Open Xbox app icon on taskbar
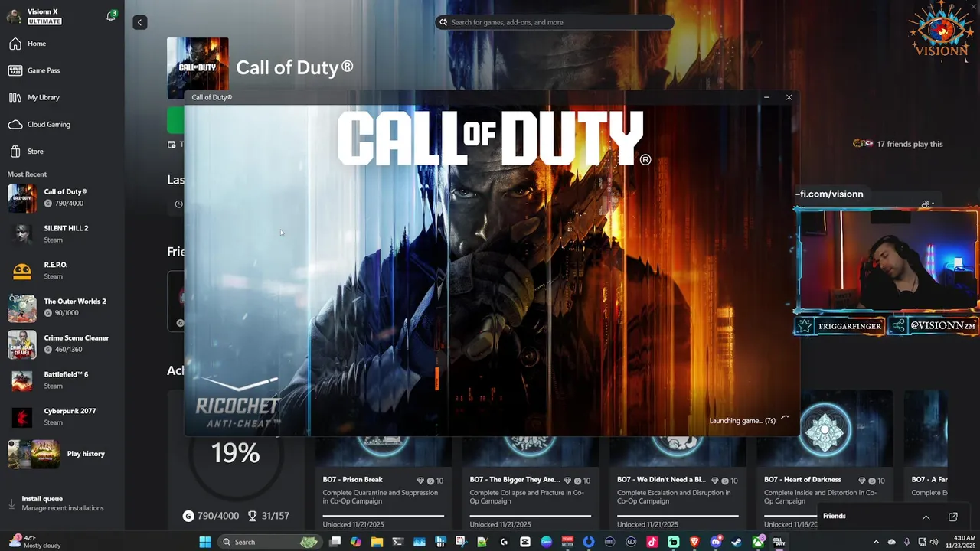980x551 pixels. point(758,542)
